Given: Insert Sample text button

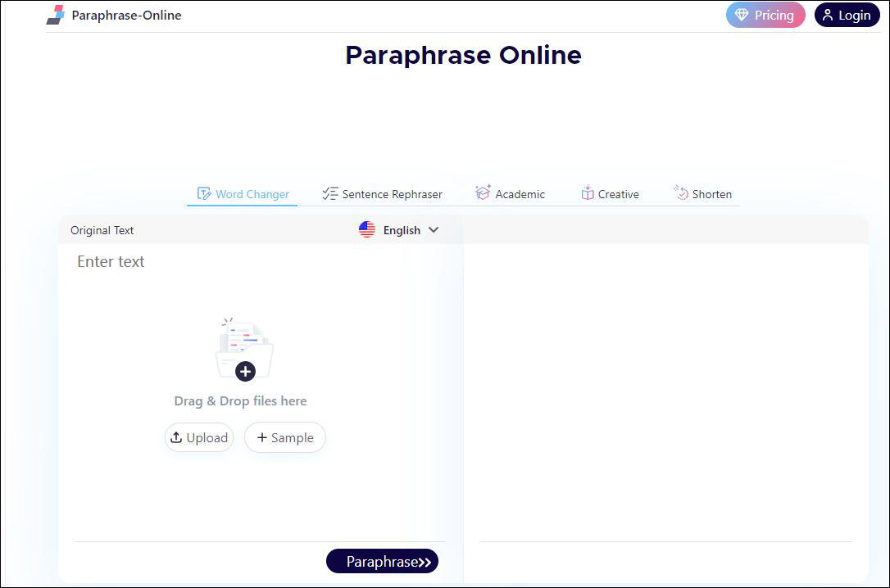Looking at the screenshot, I should [285, 438].
